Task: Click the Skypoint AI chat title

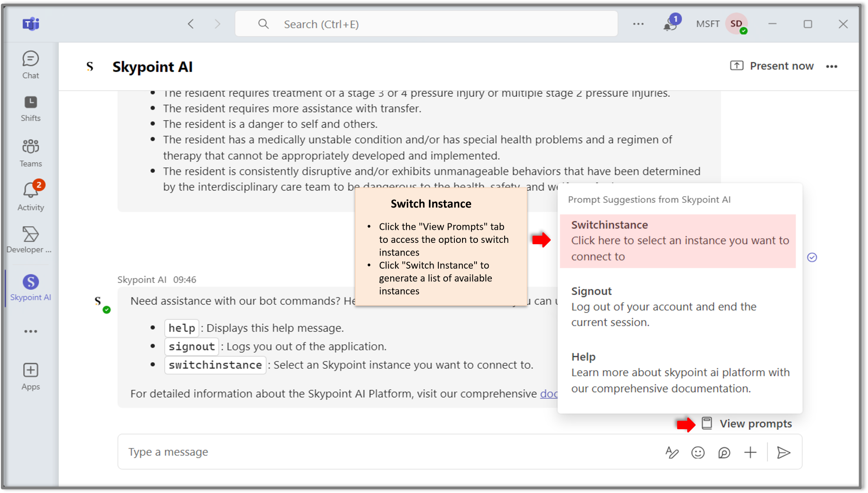Action: [x=152, y=66]
